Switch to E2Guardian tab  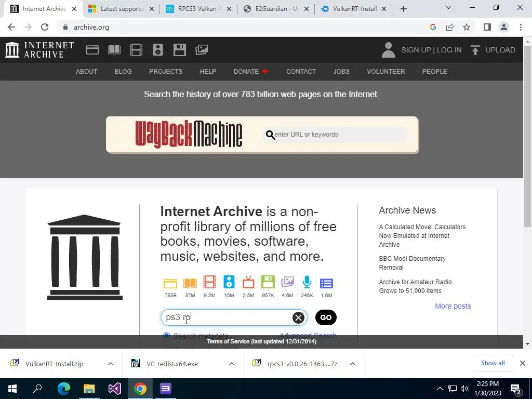point(275,9)
